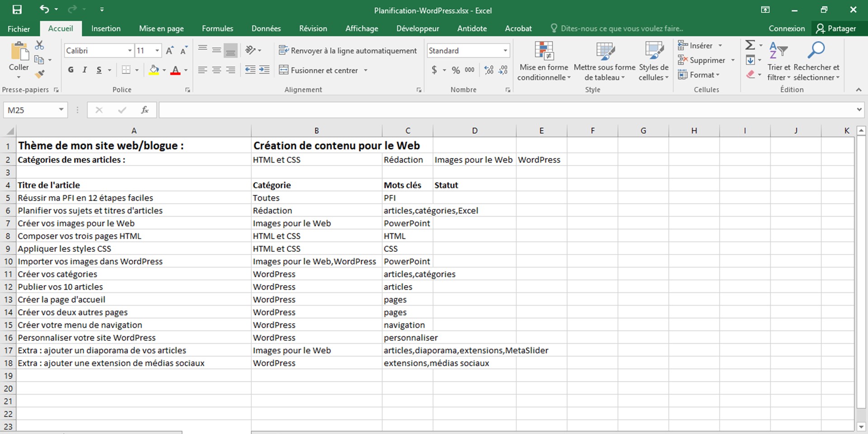Image resolution: width=868 pixels, height=434 pixels.
Task: Open Mise en forme conditionnelle
Action: pyautogui.click(x=544, y=61)
